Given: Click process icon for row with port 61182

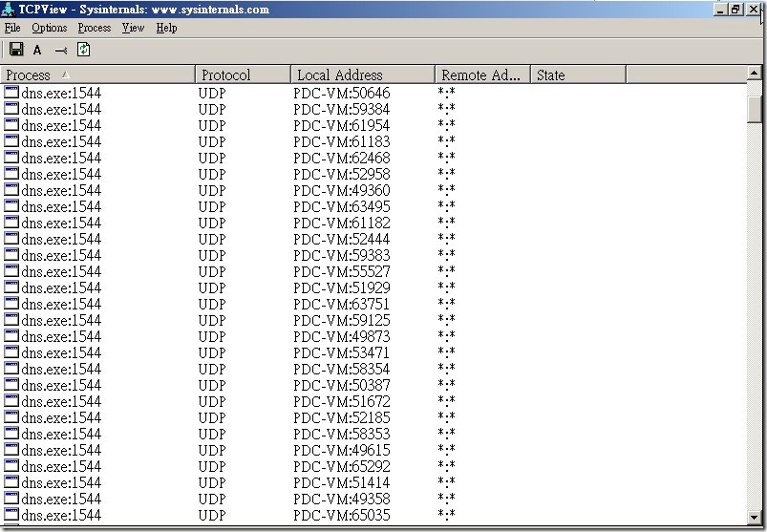Looking at the screenshot, I should pos(11,222).
